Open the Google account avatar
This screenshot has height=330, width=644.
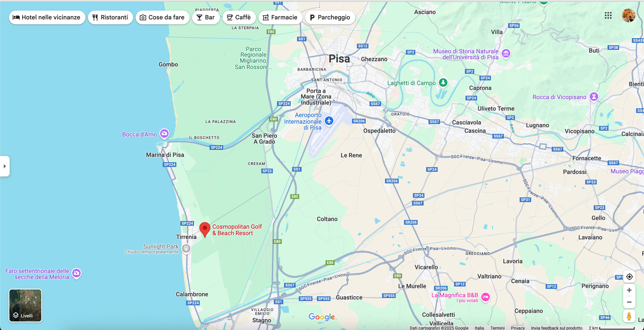[628, 16]
